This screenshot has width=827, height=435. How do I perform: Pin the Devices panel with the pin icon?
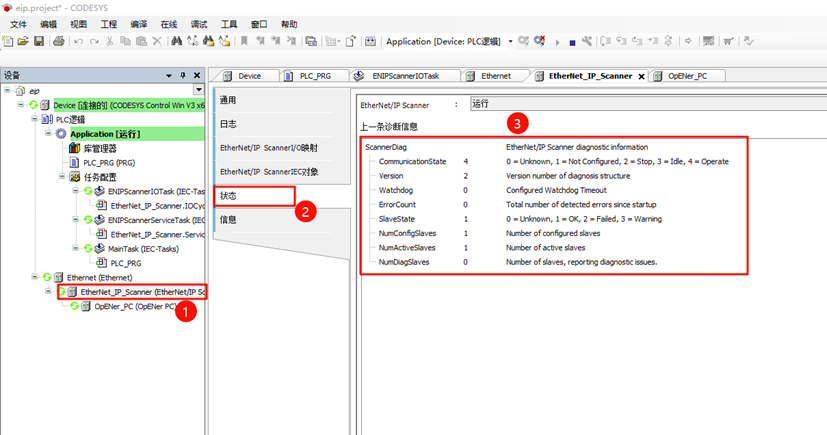[x=183, y=75]
